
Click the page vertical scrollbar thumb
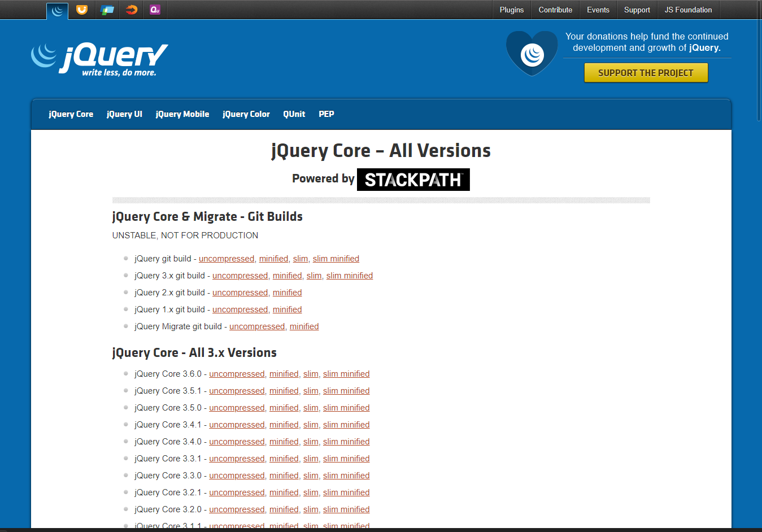click(x=759, y=61)
